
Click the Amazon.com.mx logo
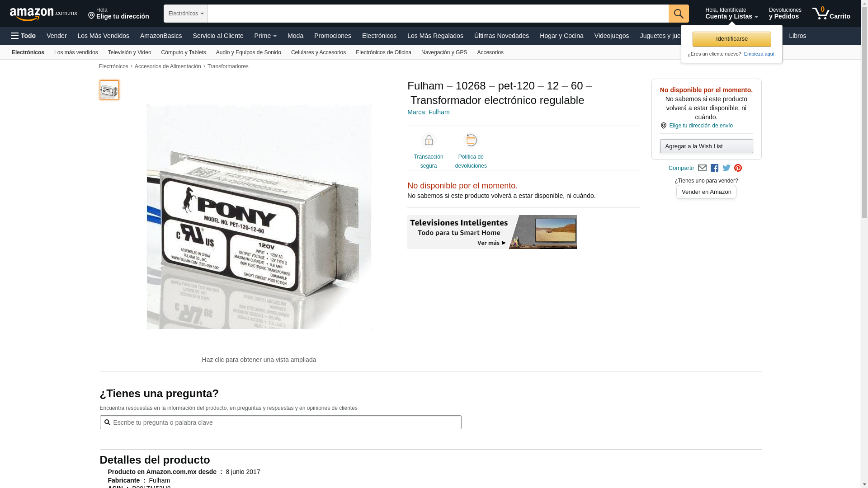43,14
